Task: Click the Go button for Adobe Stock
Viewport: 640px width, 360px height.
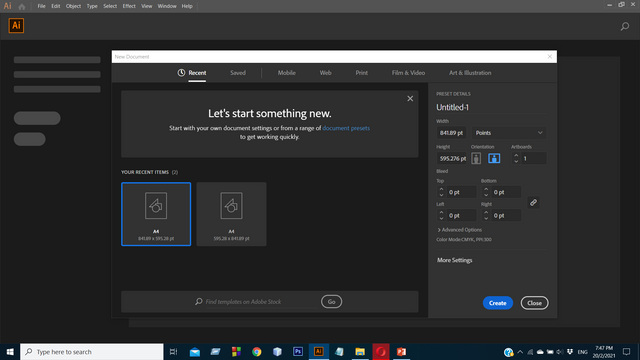Action: (331, 302)
